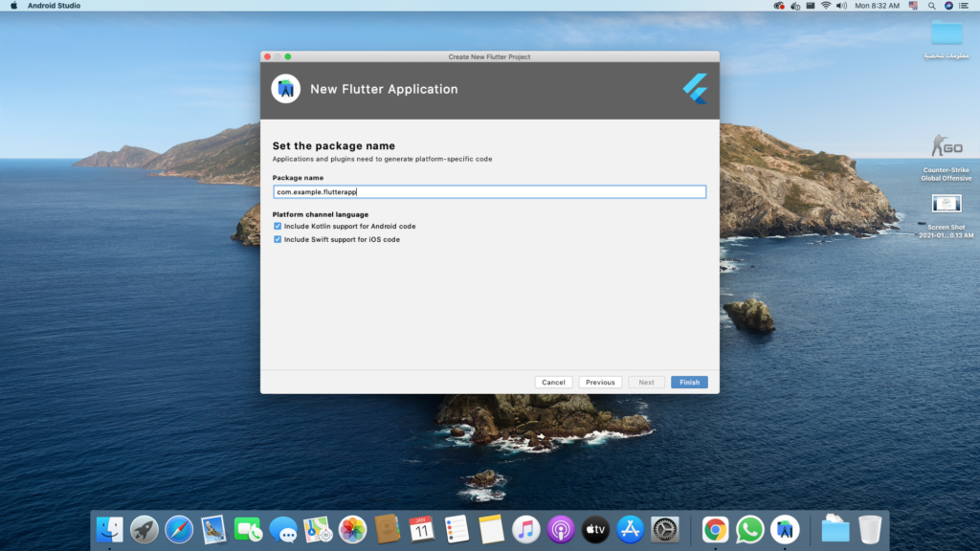
Task: Click the 'Set the package name' heading
Action: click(x=334, y=145)
